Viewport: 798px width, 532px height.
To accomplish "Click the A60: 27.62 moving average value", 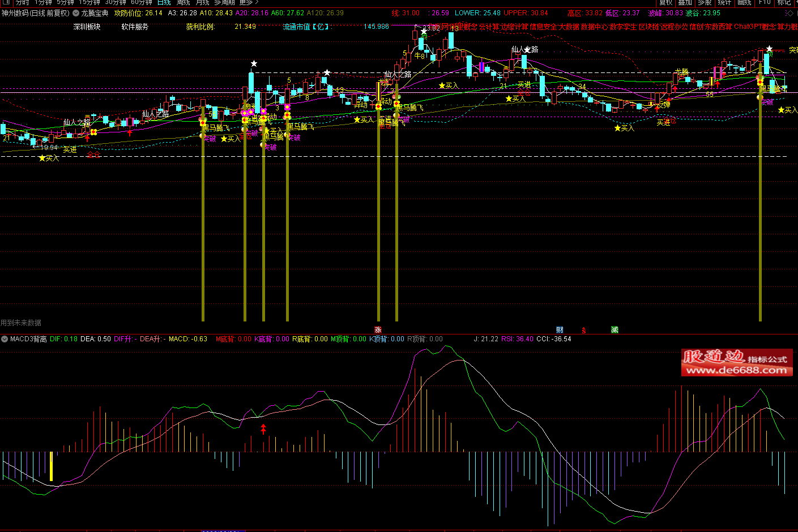I will (288, 13).
